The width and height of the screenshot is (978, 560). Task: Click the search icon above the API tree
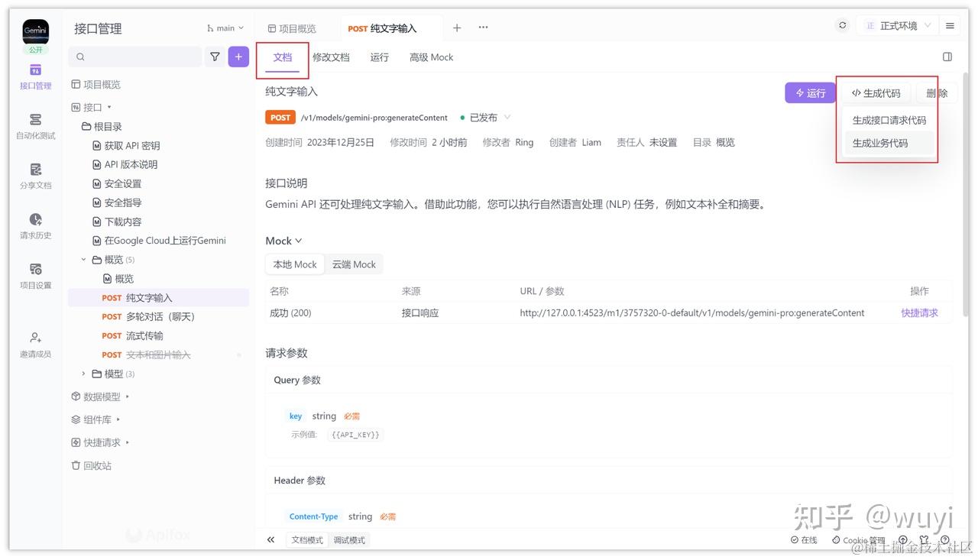[x=79, y=57]
